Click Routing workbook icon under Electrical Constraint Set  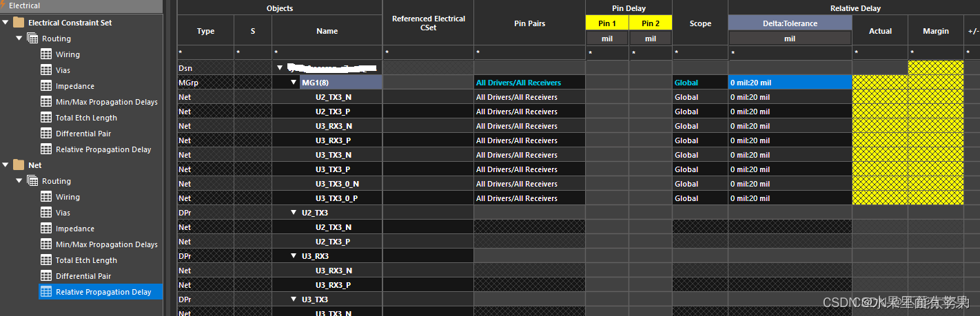tap(32, 39)
